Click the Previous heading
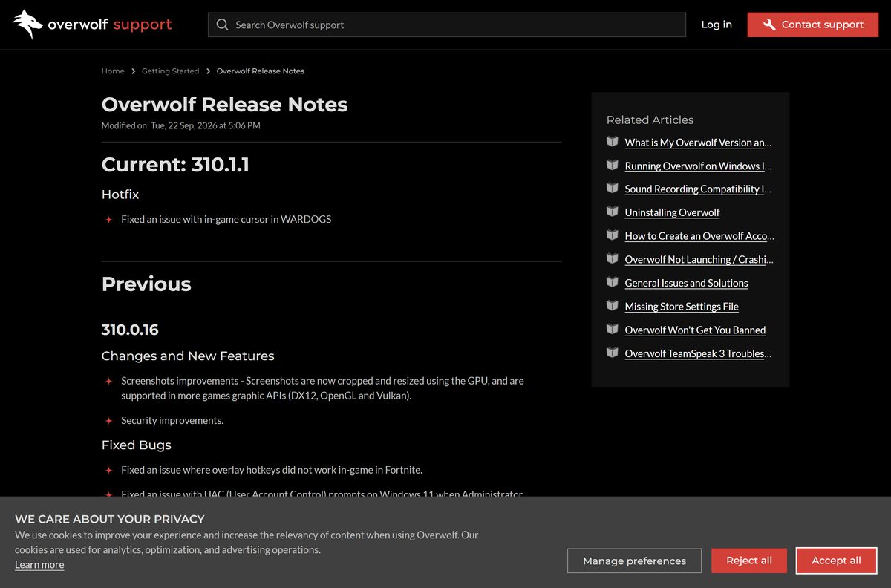The width and height of the screenshot is (891, 588). pos(146,284)
